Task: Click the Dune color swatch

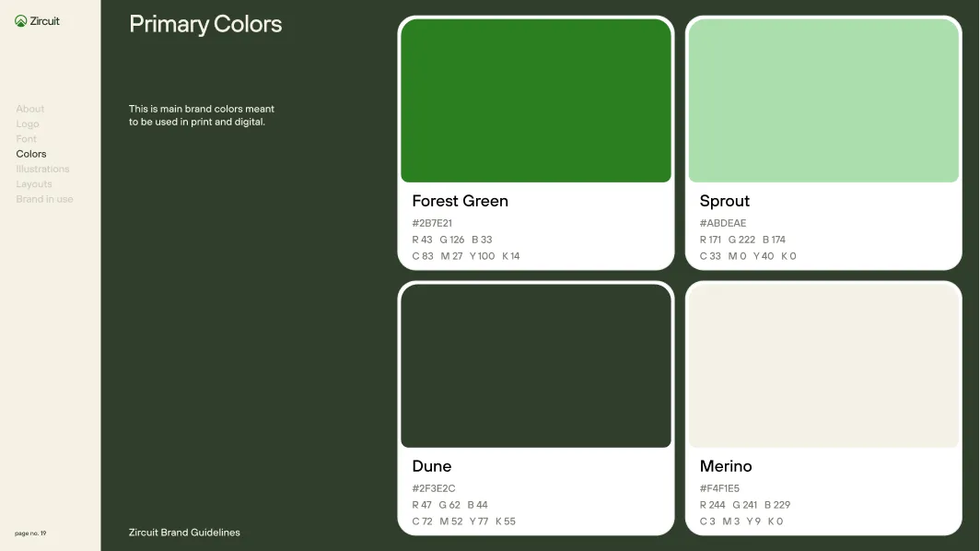Action: click(535, 365)
